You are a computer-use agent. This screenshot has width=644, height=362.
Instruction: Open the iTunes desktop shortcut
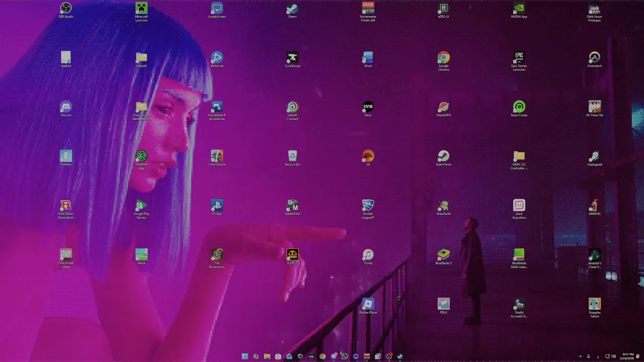click(x=368, y=257)
